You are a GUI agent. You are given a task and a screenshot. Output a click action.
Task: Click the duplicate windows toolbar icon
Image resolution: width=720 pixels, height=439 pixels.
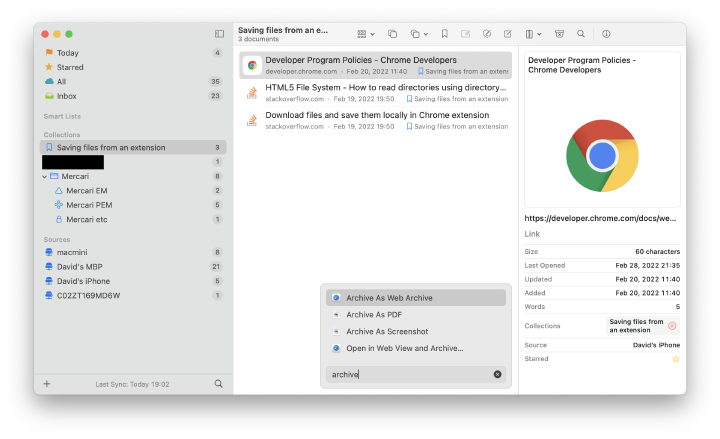pos(392,34)
